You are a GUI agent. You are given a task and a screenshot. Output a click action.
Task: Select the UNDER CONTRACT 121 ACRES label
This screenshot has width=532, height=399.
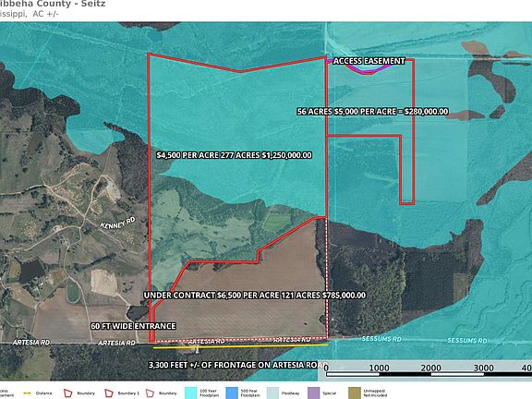click(255, 296)
